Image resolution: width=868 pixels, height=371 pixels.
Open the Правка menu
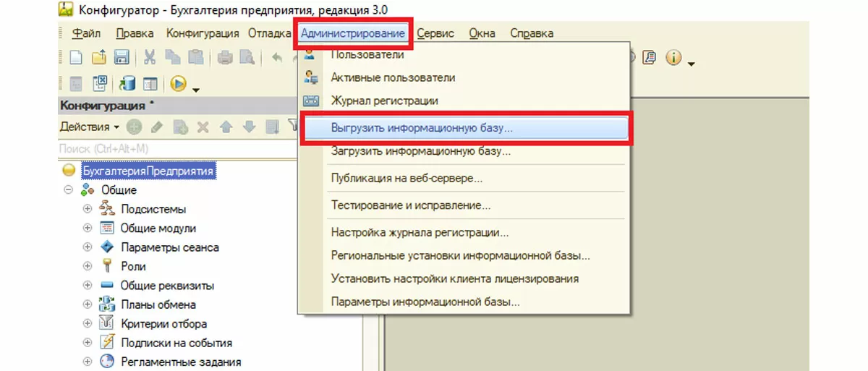(135, 33)
